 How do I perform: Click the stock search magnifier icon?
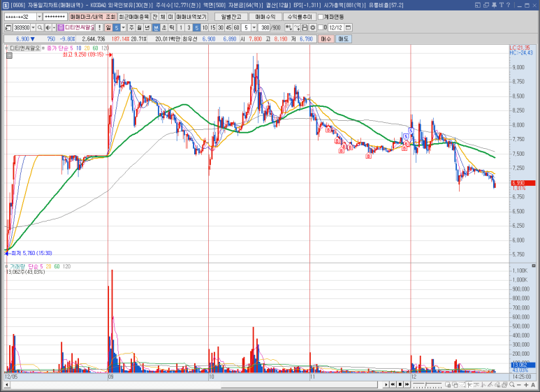(x=40, y=27)
